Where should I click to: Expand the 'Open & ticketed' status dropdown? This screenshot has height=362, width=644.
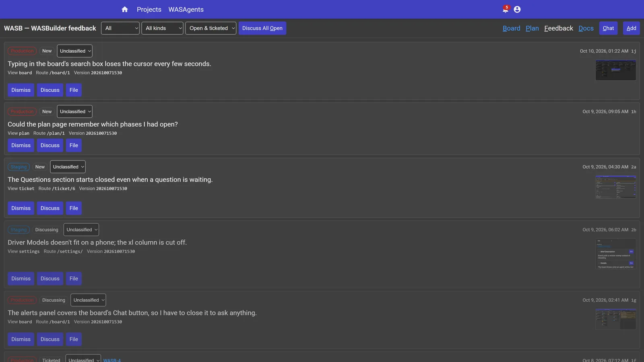pyautogui.click(x=211, y=28)
